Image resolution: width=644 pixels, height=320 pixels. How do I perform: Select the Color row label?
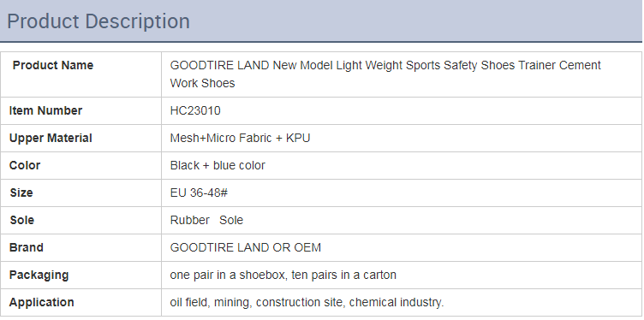(x=25, y=165)
